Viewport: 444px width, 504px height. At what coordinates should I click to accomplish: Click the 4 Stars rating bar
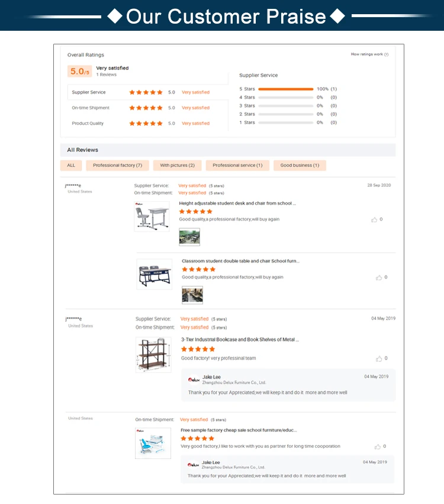tap(286, 98)
